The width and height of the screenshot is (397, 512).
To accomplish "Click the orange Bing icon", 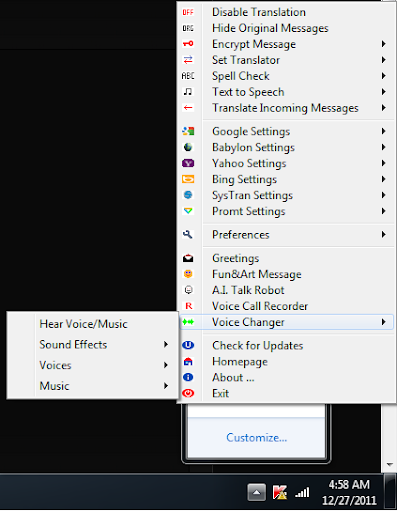I will pos(188,179).
